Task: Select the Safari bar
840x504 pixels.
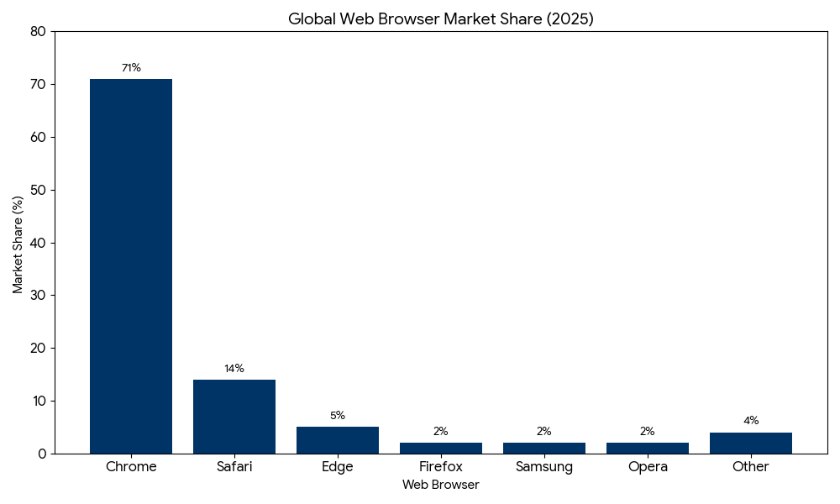Action: pyautogui.click(x=234, y=417)
